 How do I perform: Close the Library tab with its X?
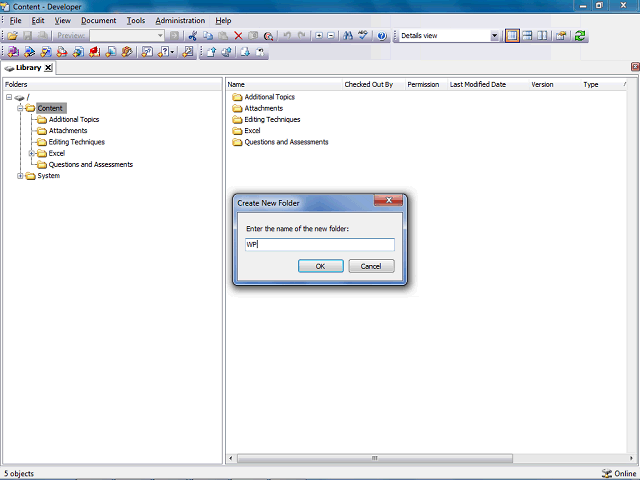tap(48, 68)
